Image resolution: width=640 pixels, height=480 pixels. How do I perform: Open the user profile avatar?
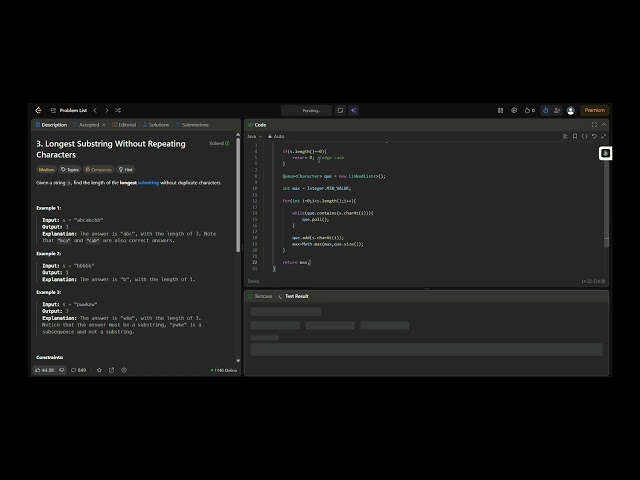[x=571, y=110]
